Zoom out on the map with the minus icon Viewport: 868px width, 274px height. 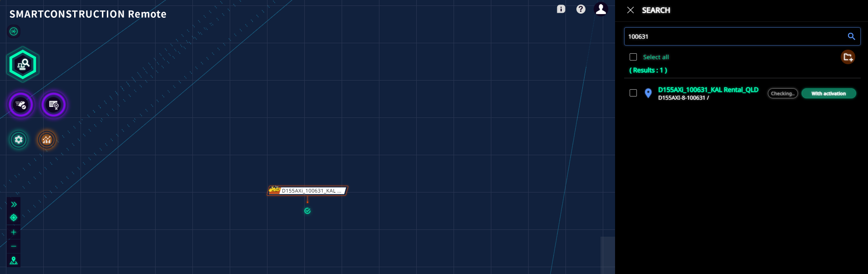(14, 246)
